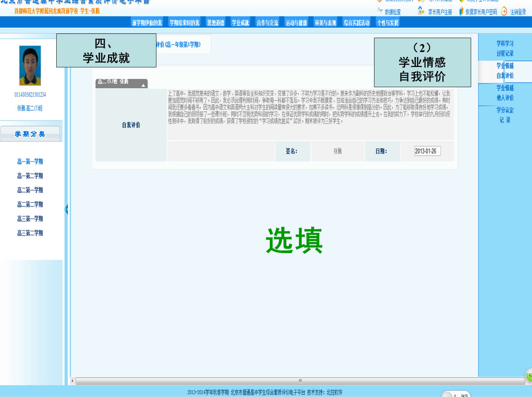Open the 个性与发展 tab
This screenshot has height=397, width=532.
click(x=388, y=23)
